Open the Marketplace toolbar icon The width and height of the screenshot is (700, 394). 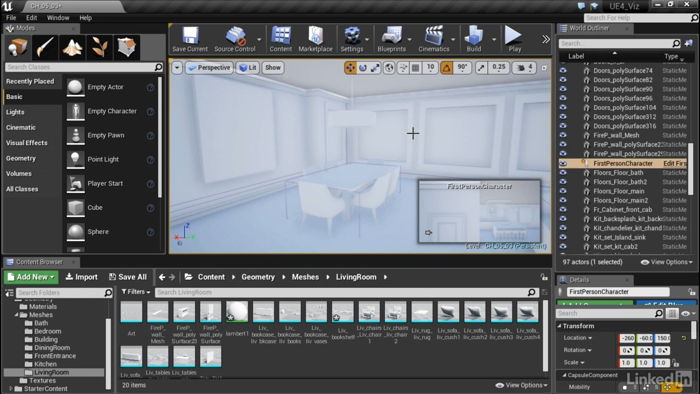point(315,39)
